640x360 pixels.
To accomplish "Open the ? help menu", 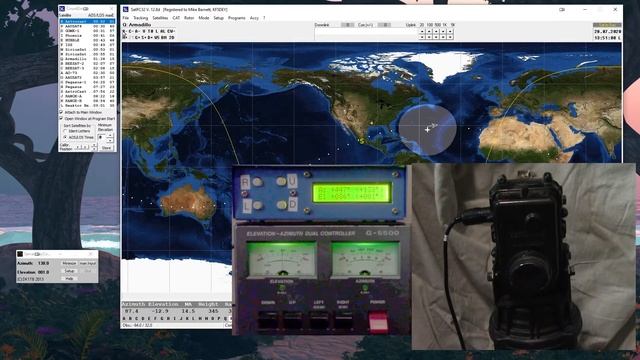I will 264,18.
